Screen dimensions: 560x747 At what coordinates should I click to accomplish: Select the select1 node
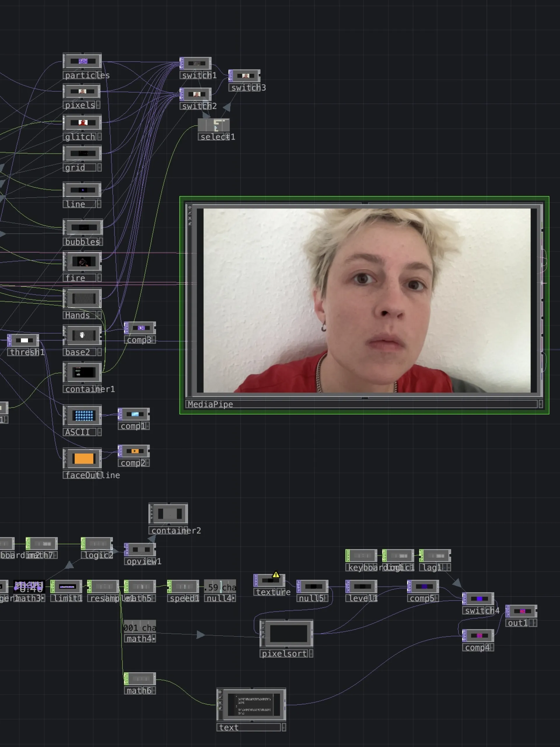[214, 125]
